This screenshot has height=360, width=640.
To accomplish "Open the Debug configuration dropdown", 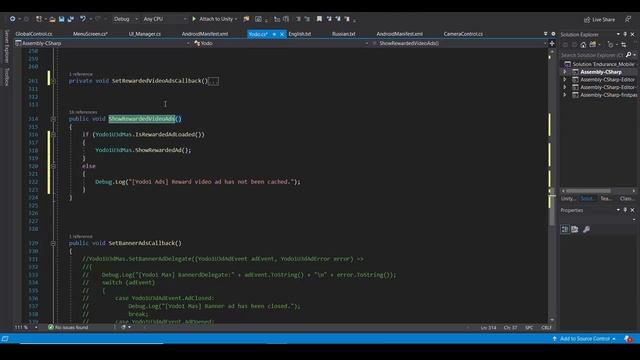I will pyautogui.click(x=125, y=19).
